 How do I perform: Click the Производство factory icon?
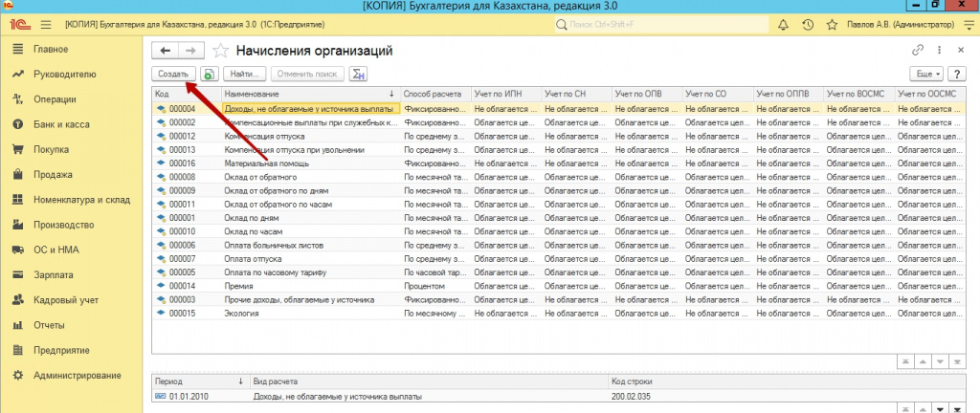click(18, 225)
